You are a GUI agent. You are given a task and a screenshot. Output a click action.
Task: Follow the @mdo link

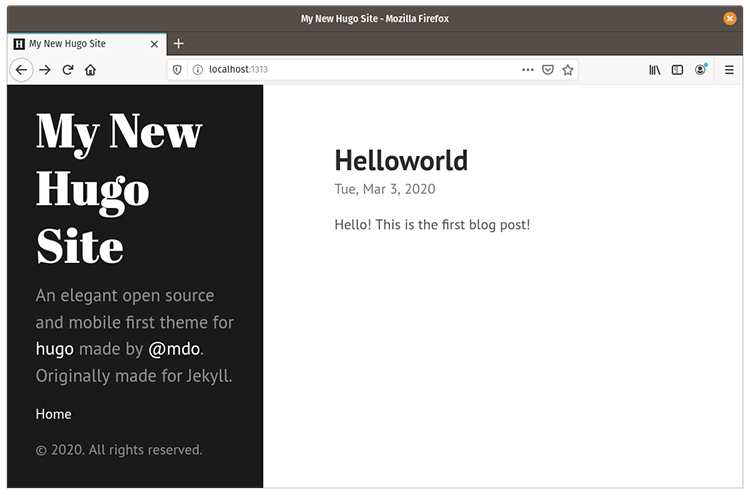174,349
